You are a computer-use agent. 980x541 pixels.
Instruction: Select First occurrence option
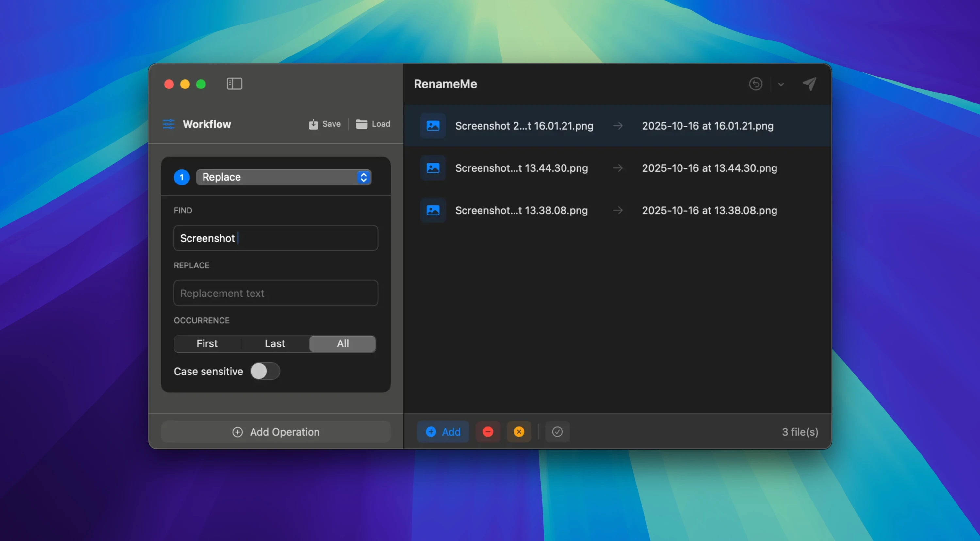coord(207,343)
